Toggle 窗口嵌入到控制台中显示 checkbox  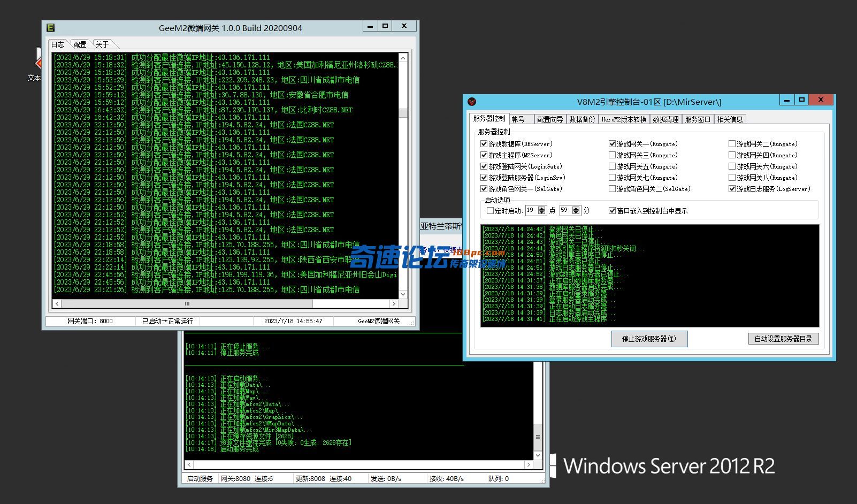[612, 211]
